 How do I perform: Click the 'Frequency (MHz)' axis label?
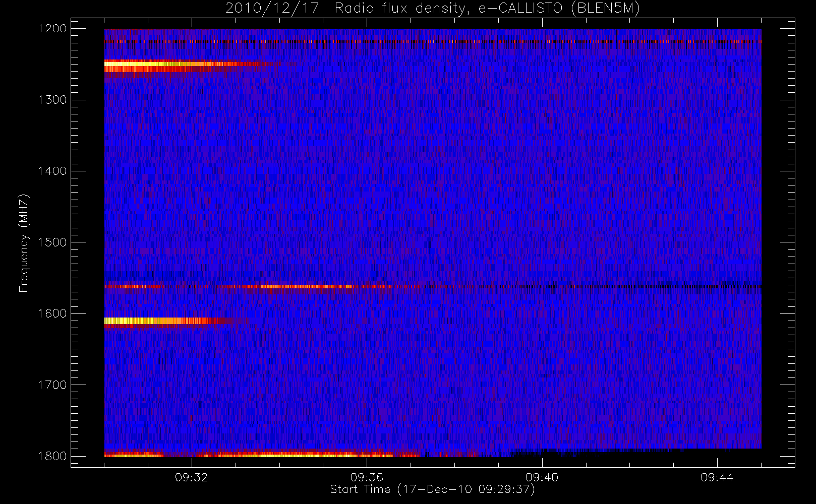23,243
